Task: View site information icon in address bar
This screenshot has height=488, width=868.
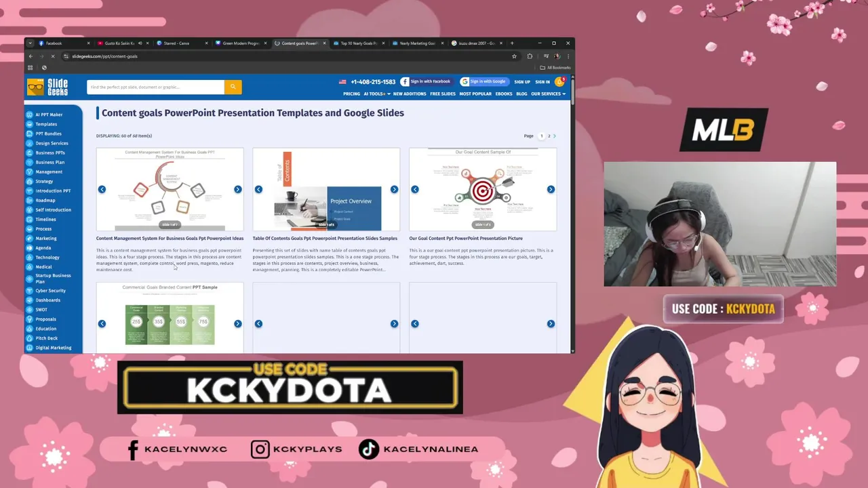Action: [66, 56]
